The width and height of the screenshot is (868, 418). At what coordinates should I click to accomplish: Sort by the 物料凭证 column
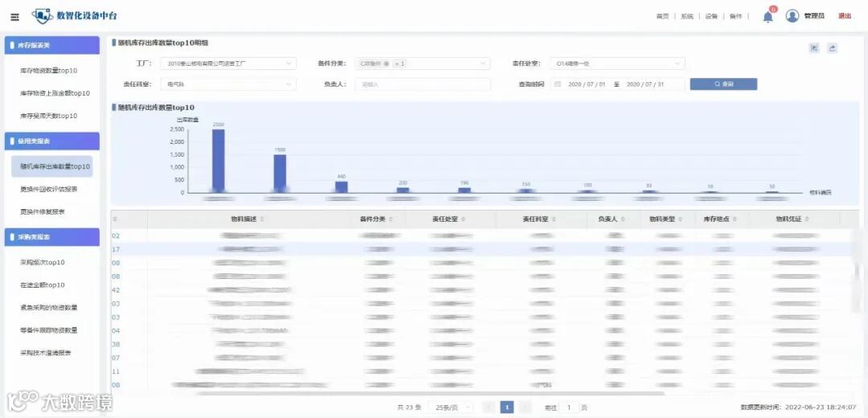(807, 219)
